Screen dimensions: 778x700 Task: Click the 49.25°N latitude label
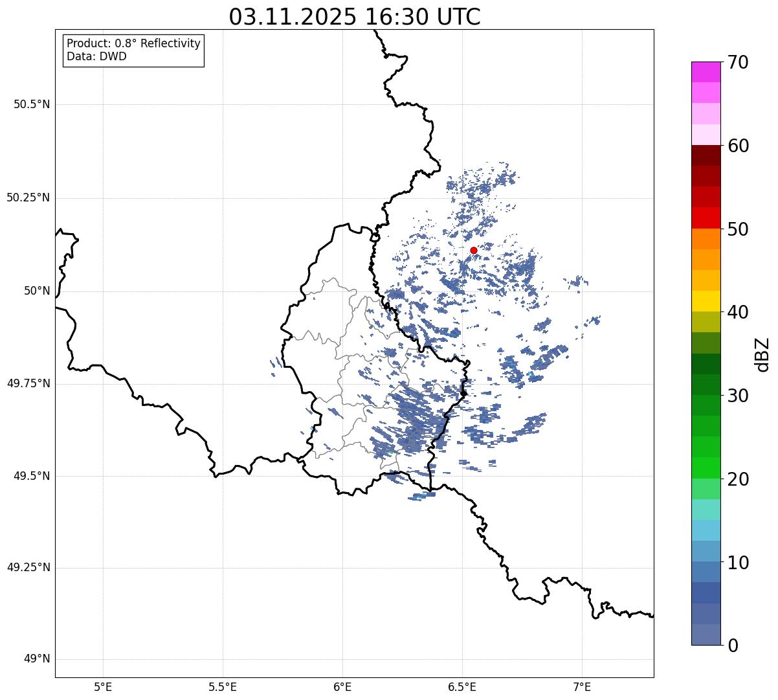tap(28, 567)
